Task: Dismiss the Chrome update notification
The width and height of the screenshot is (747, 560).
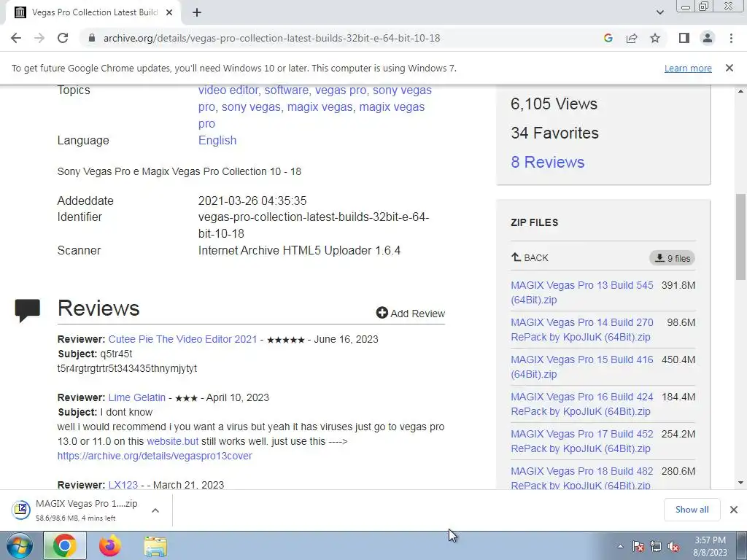Action: click(x=729, y=68)
